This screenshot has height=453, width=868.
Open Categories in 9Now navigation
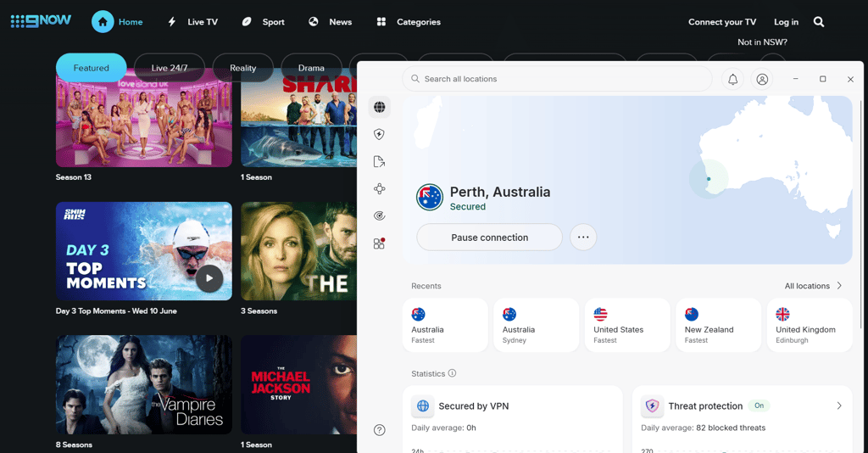coord(408,22)
